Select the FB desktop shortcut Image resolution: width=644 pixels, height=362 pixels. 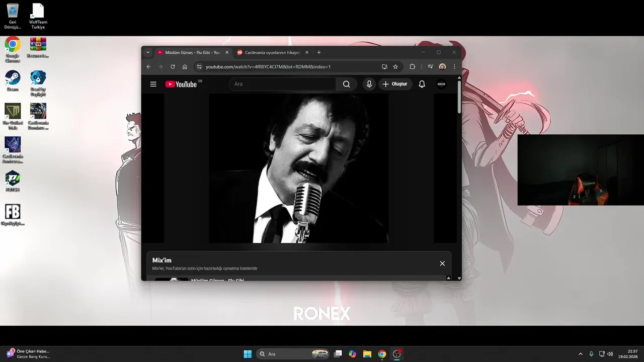point(13,215)
